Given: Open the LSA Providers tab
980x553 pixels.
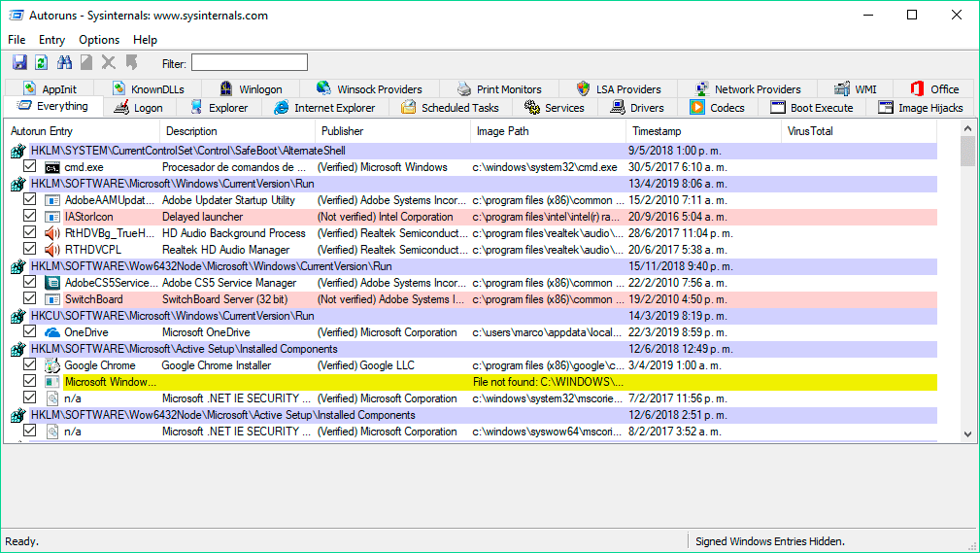Looking at the screenshot, I should coord(619,88).
